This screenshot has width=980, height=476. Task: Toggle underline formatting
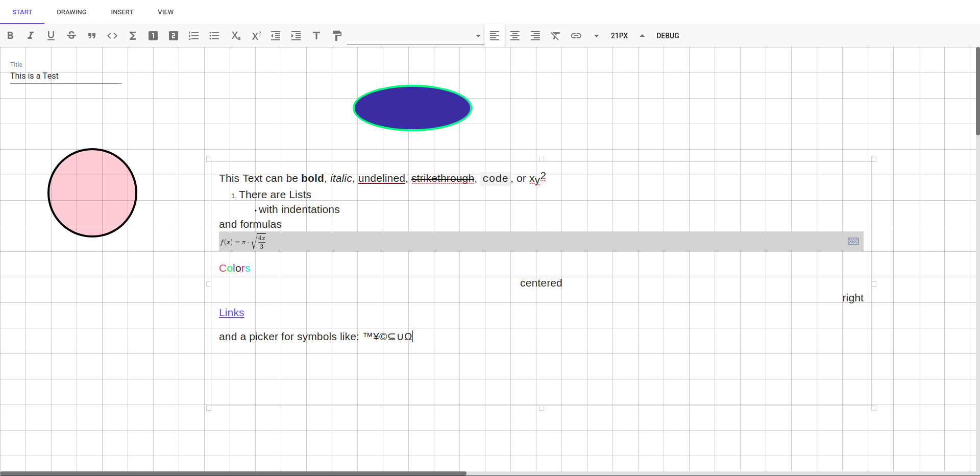tap(51, 36)
